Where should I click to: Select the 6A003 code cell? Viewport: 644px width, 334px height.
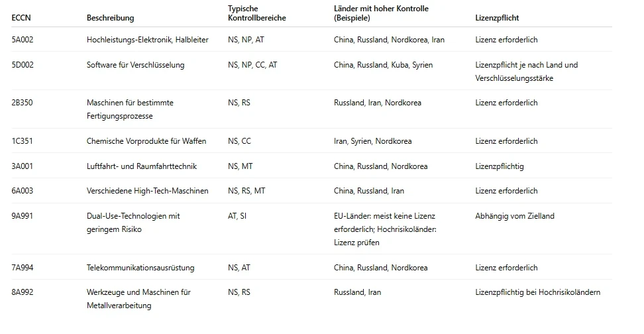click(x=22, y=191)
